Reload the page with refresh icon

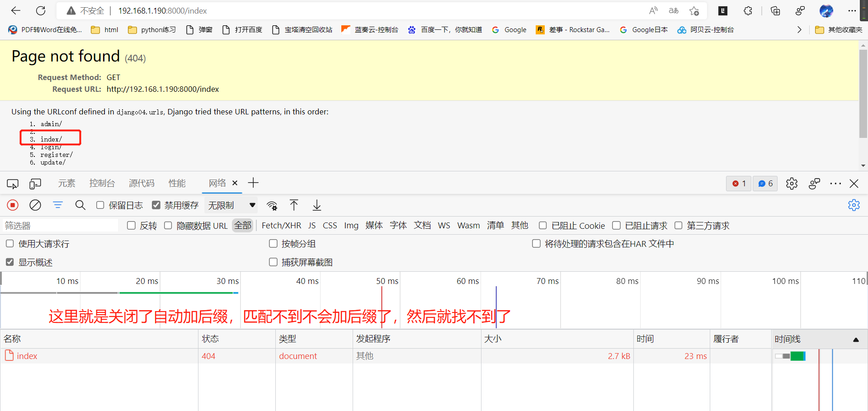coord(41,10)
